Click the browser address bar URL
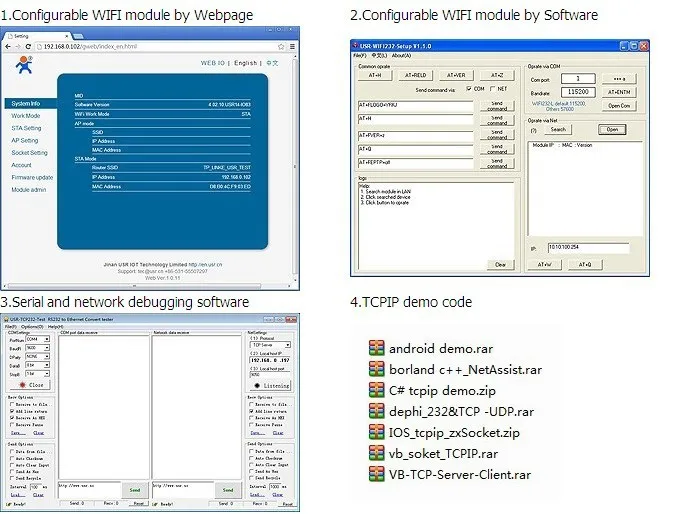The width and height of the screenshot is (699, 514). coord(90,46)
